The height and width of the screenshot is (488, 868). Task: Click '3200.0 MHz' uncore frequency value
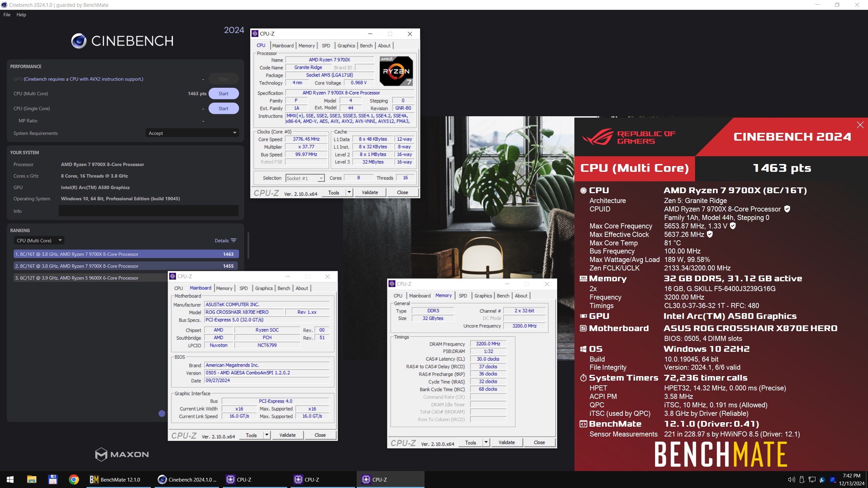pyautogui.click(x=524, y=326)
